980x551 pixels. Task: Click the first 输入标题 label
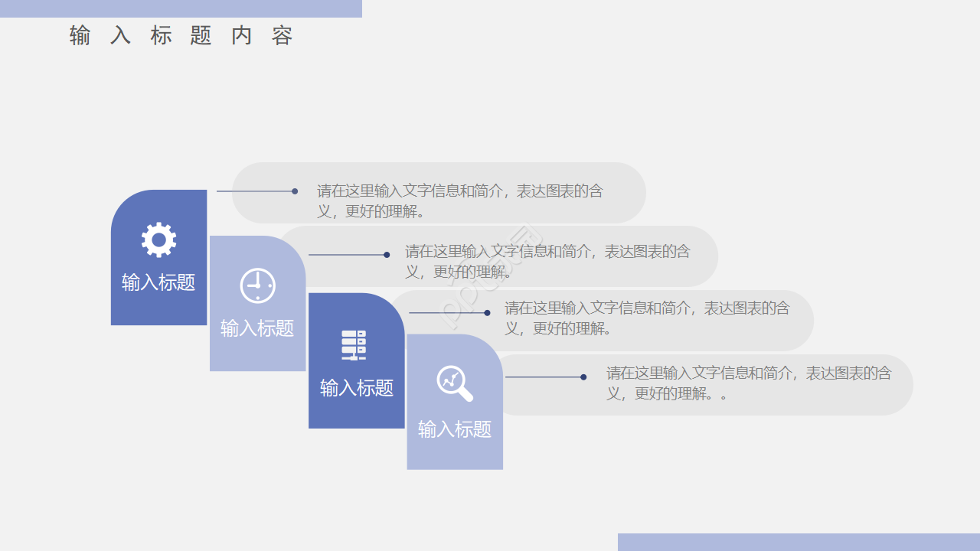click(158, 283)
